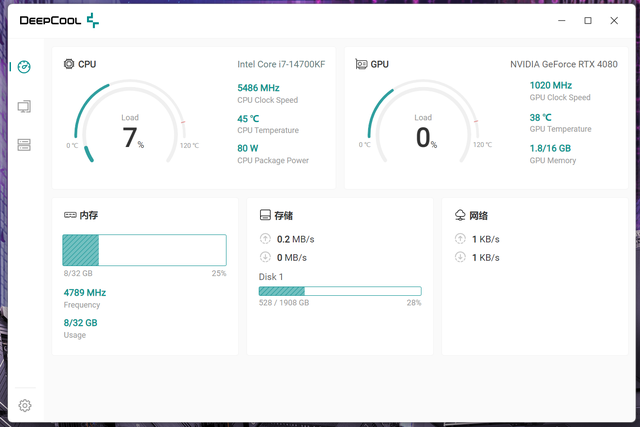640x427 pixels.
Task: Click the 4789 MHz memory frequency value
Action: [85, 293]
